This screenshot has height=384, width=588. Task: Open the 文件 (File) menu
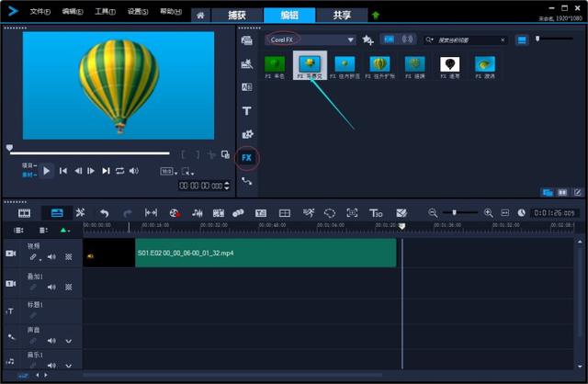pyautogui.click(x=40, y=12)
